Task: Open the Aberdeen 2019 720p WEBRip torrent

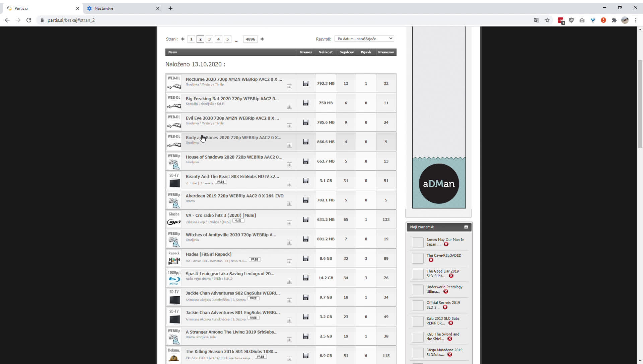Action: tap(234, 196)
